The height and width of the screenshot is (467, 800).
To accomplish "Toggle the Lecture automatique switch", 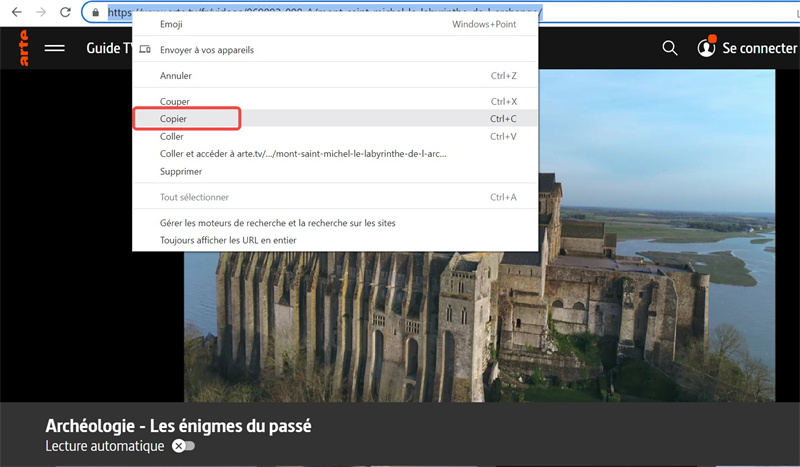I will (184, 446).
